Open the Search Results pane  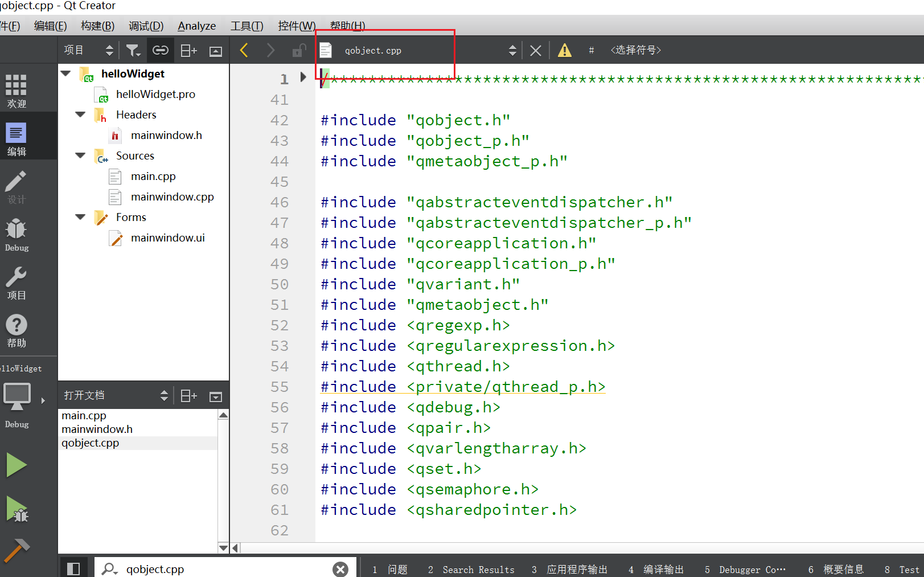471,570
